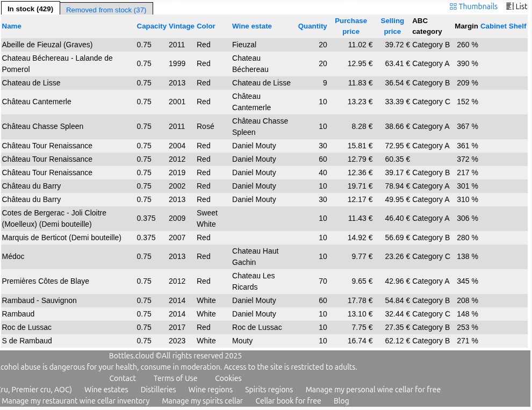Viewport: 532px width, 410px height.
Task: Sort table by Cabinet column
Action: pyautogui.click(x=493, y=26)
